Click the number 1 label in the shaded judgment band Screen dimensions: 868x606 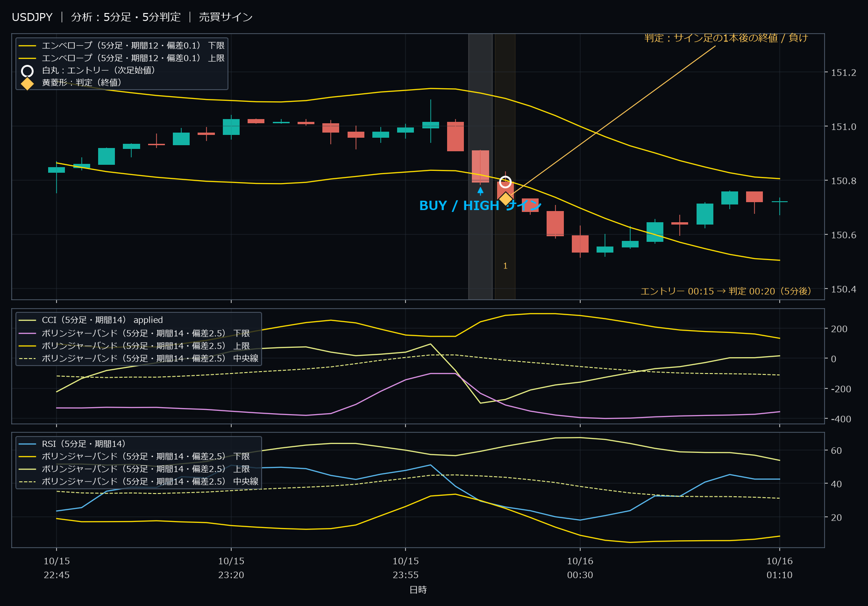click(505, 266)
